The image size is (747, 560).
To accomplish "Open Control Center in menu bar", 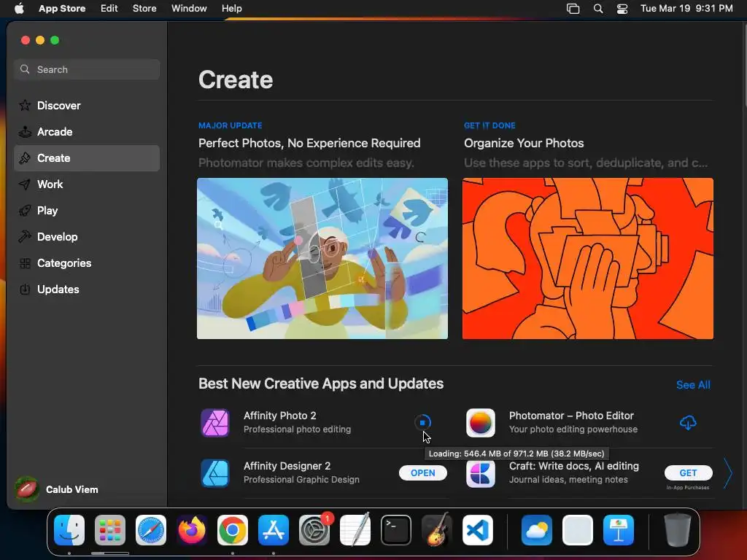I will click(622, 9).
